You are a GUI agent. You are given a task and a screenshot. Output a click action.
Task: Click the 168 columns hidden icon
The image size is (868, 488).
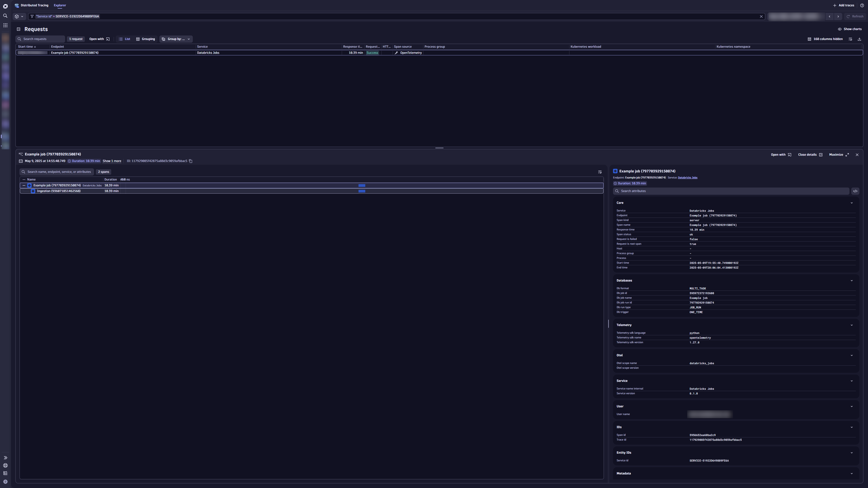click(x=809, y=39)
